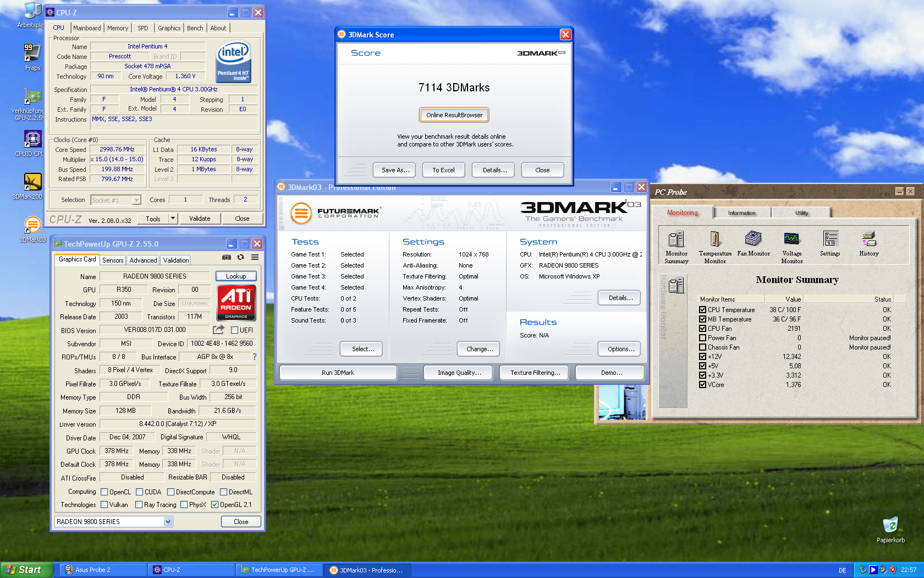Toggle the CUDA checkbox
The image size is (924, 578).
pos(140,492)
